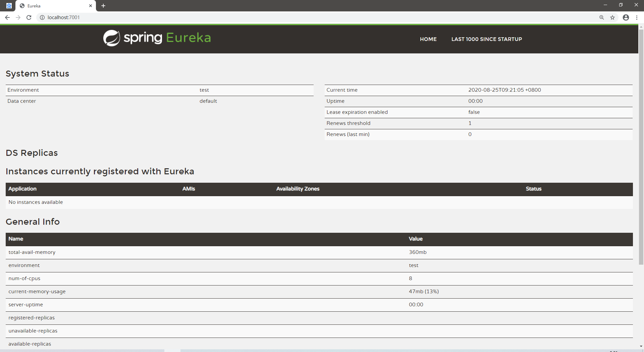Screen dimensions: 644x352
Task: Click the Status column header
Action: pyautogui.click(x=534, y=189)
